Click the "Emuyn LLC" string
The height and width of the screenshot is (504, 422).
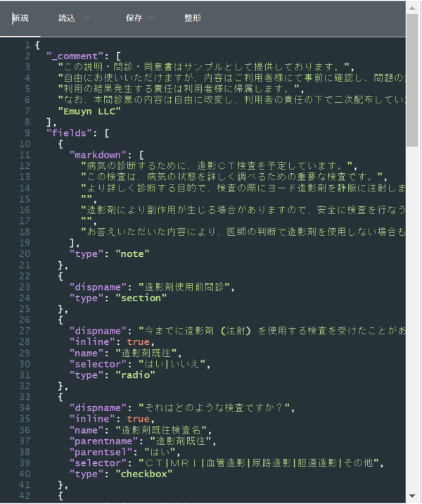pos(89,111)
